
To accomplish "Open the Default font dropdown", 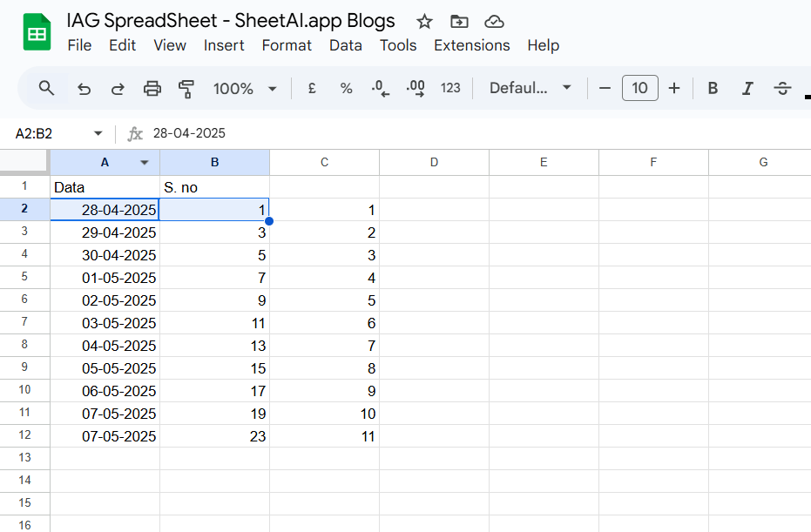I will click(x=531, y=89).
